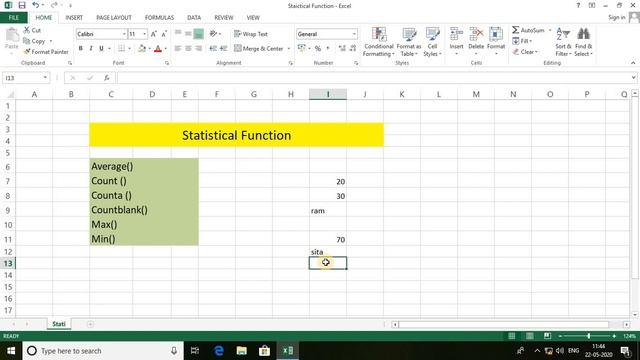Click the Insert Function fx icon

107,78
